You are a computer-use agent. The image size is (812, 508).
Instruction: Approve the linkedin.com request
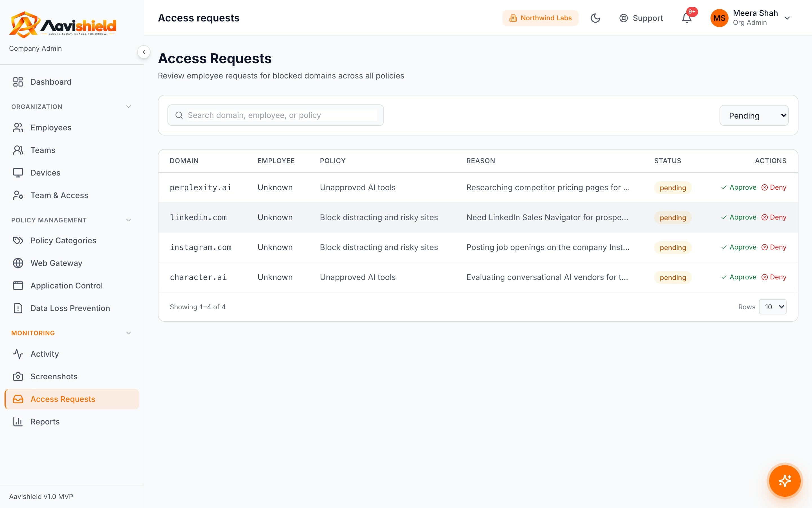tap(738, 217)
